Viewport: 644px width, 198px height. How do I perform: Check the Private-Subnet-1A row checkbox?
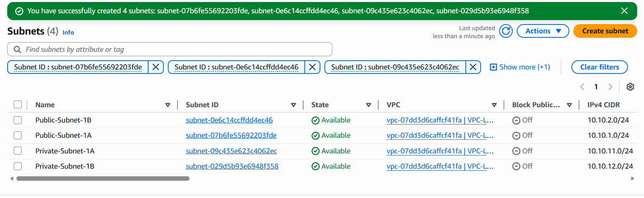[x=18, y=151]
